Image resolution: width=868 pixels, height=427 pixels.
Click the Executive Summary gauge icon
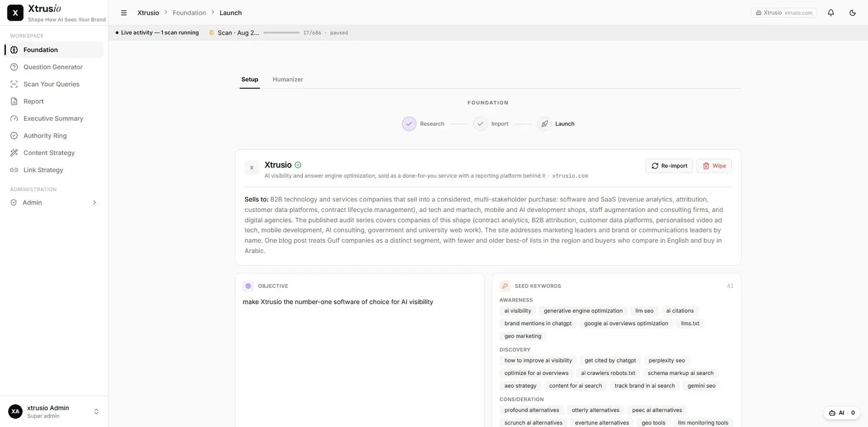14,119
